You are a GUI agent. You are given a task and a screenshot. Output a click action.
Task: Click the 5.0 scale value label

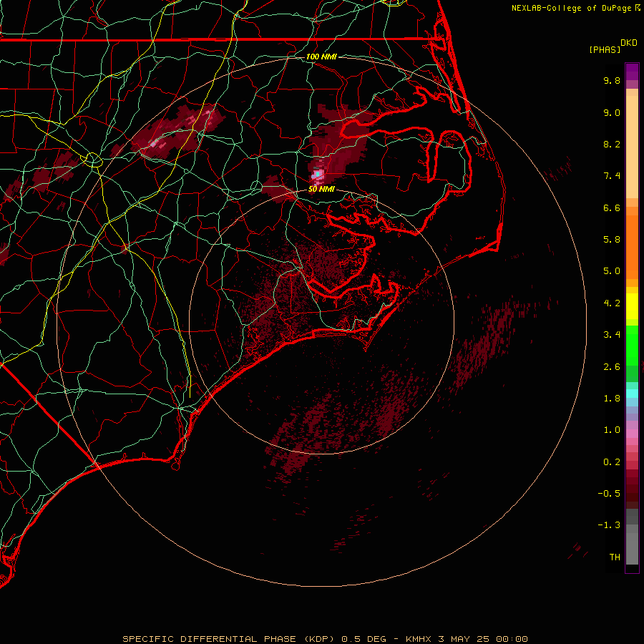point(612,271)
